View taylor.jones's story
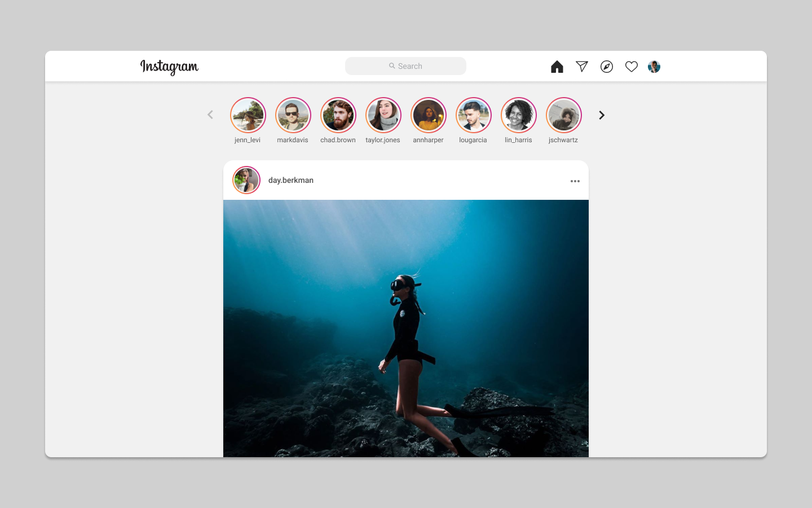Viewport: 812px width, 508px height. (x=383, y=115)
